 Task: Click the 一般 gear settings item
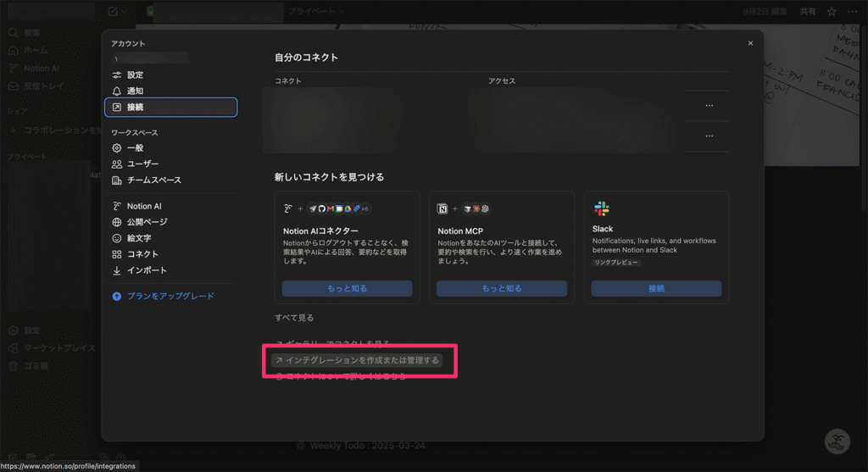[135, 147]
